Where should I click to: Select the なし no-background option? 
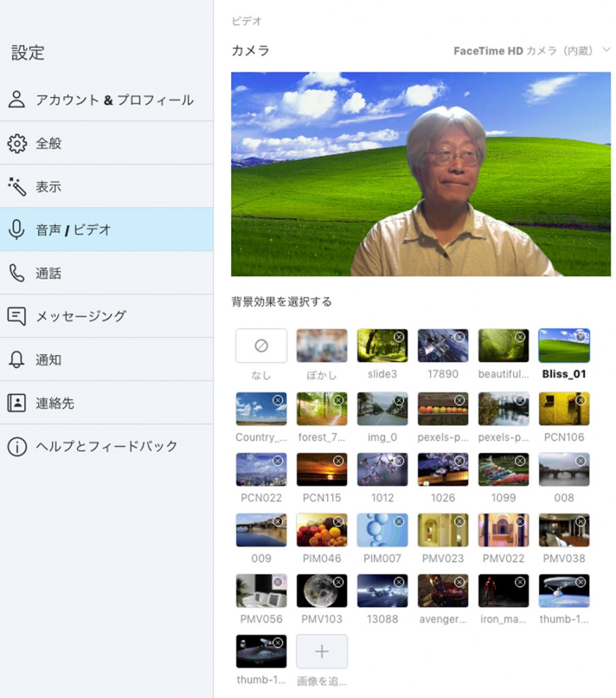pyautogui.click(x=261, y=346)
